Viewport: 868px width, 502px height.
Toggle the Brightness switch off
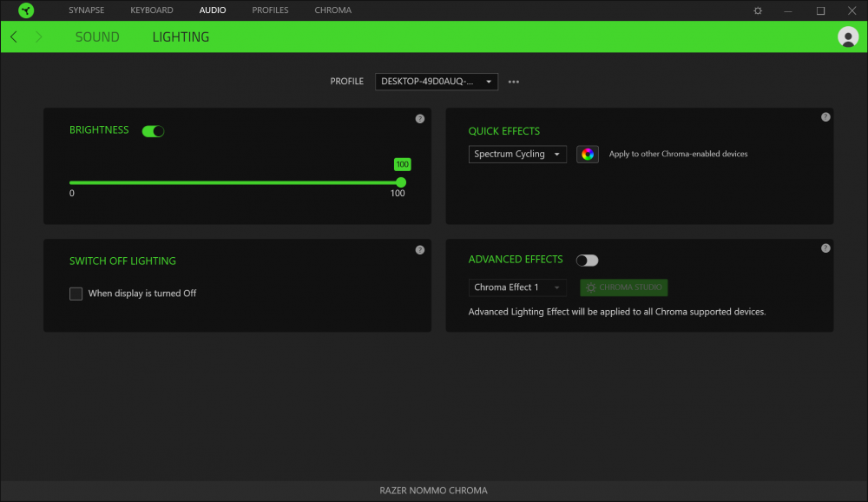153,131
